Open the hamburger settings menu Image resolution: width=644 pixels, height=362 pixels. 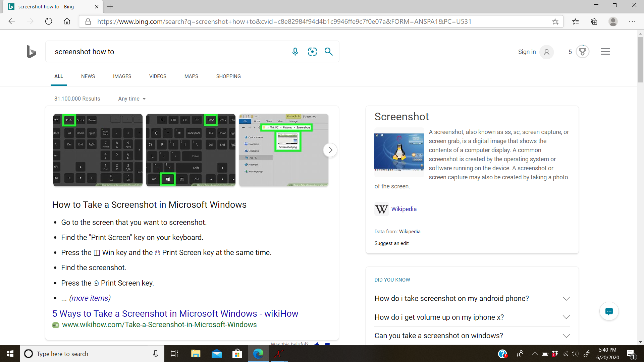605,52
